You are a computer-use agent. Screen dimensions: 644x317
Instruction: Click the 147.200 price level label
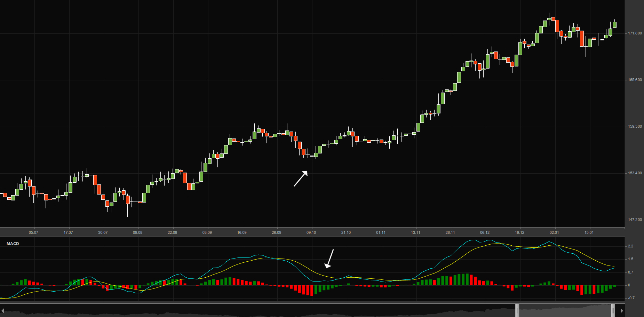point(635,220)
